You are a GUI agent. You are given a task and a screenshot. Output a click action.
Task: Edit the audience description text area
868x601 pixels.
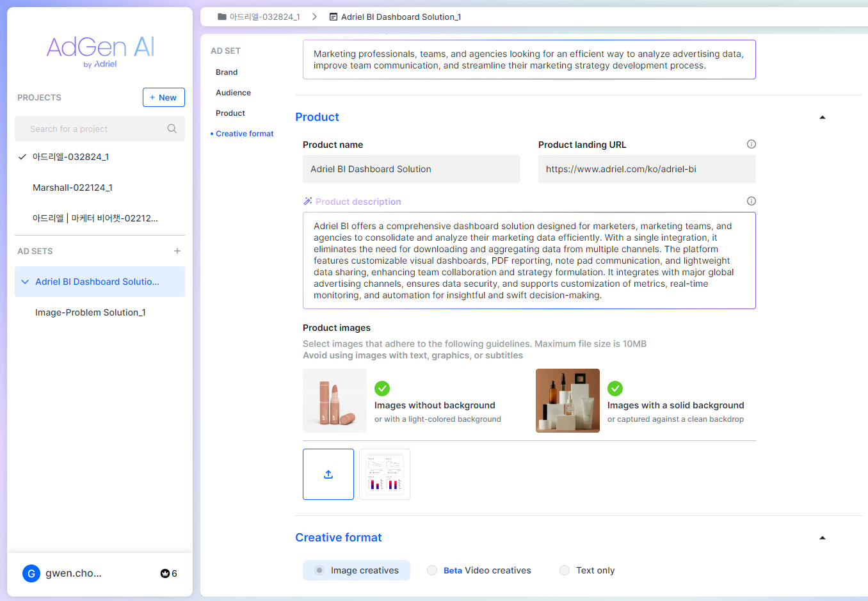[529, 60]
